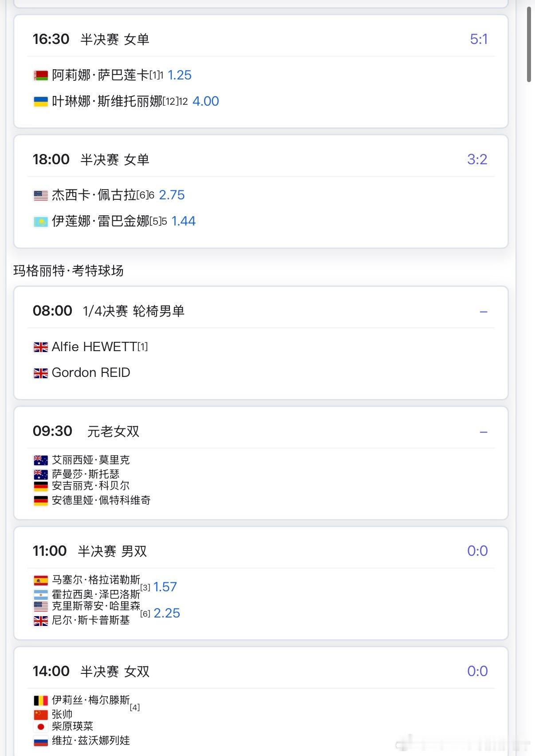This screenshot has height=756, width=535.
Task: Select odds 1.44 for 雷巴金娜
Action: (x=184, y=221)
